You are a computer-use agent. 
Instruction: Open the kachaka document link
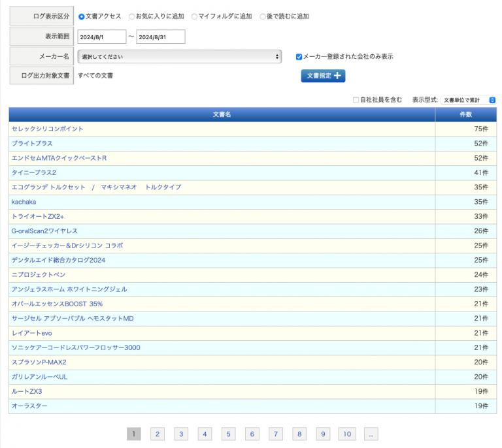tap(24, 202)
